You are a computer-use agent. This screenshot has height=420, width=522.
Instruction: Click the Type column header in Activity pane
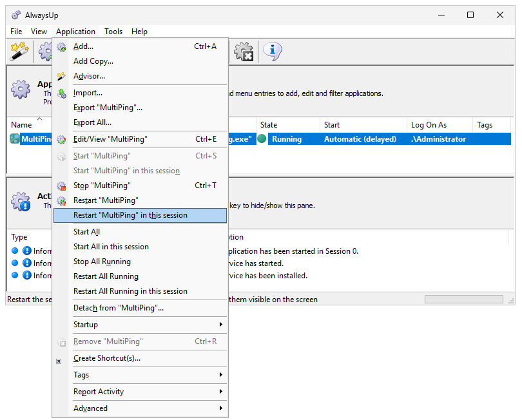pyautogui.click(x=30, y=237)
